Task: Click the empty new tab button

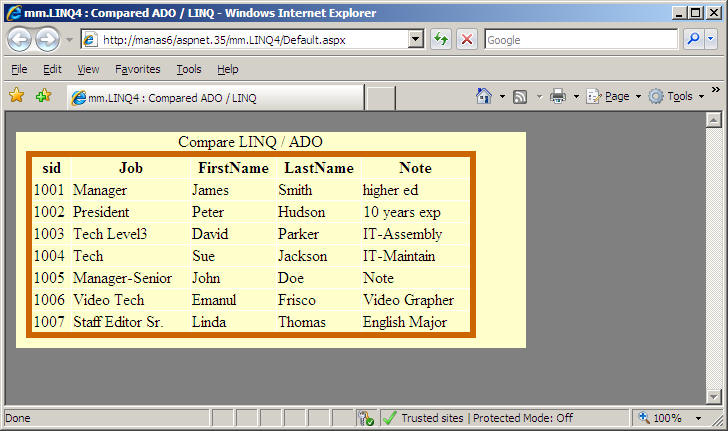Action: [x=381, y=98]
